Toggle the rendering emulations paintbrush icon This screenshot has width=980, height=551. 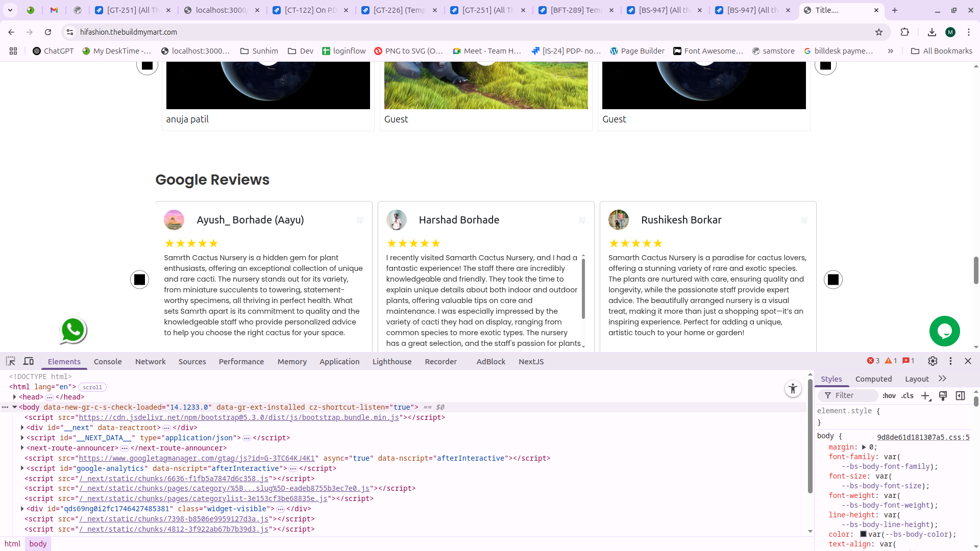coord(943,396)
